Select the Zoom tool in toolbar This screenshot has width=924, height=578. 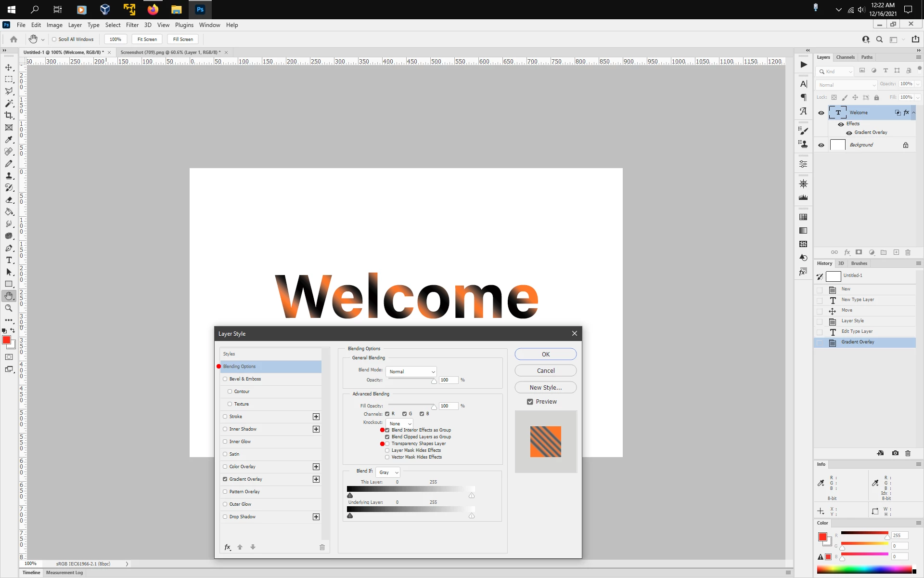tap(9, 308)
